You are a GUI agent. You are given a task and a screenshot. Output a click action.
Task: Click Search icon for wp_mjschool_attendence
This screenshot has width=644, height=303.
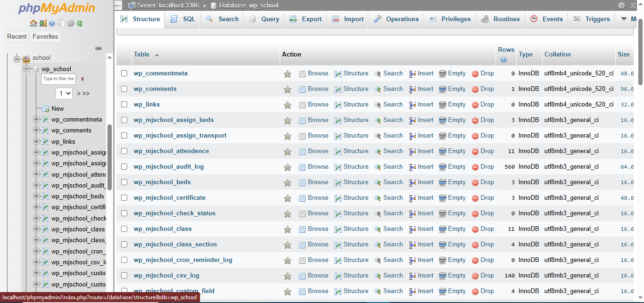[x=388, y=151]
